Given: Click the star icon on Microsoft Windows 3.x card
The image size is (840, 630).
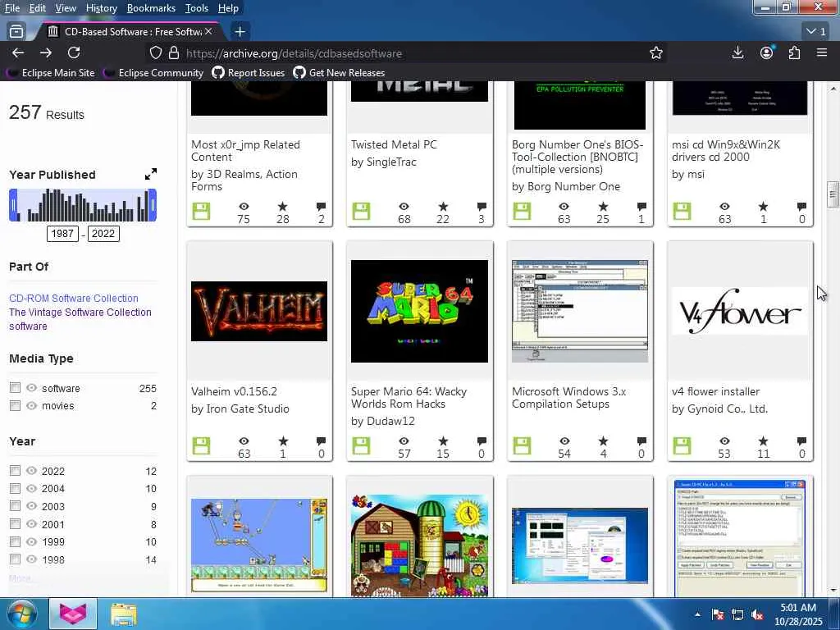Looking at the screenshot, I should click(603, 441).
